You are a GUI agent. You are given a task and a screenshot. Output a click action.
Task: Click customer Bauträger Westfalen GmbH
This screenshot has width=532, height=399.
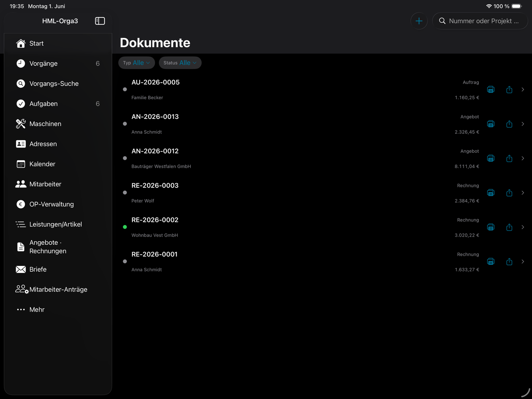point(161,166)
